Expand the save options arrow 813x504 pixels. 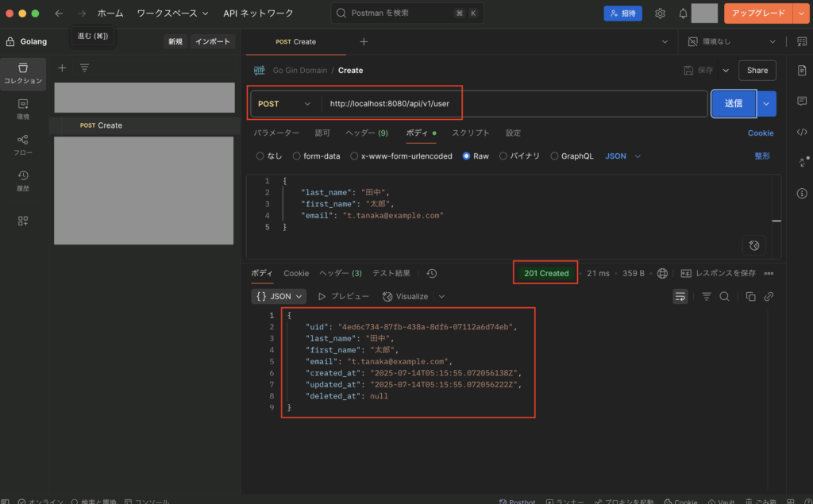(x=726, y=71)
